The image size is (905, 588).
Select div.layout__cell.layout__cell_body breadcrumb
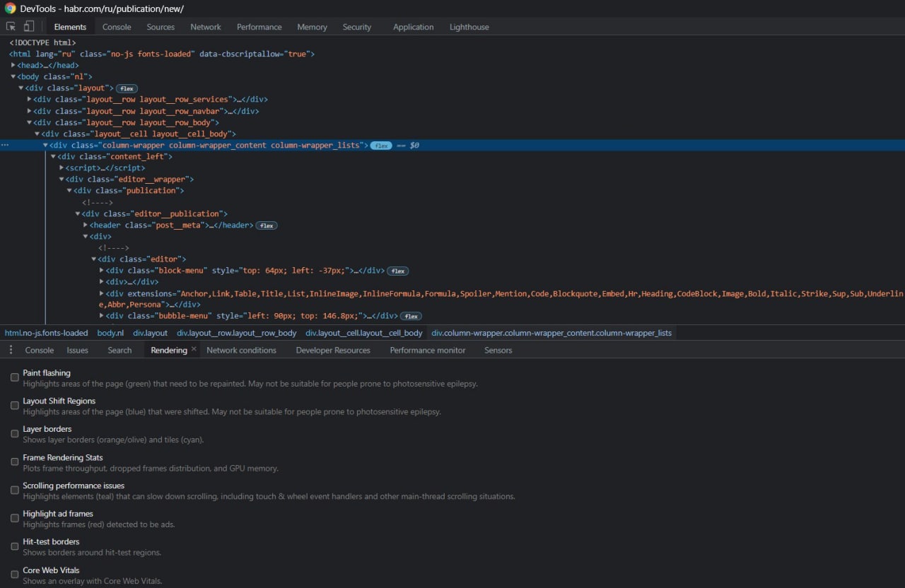[364, 333]
